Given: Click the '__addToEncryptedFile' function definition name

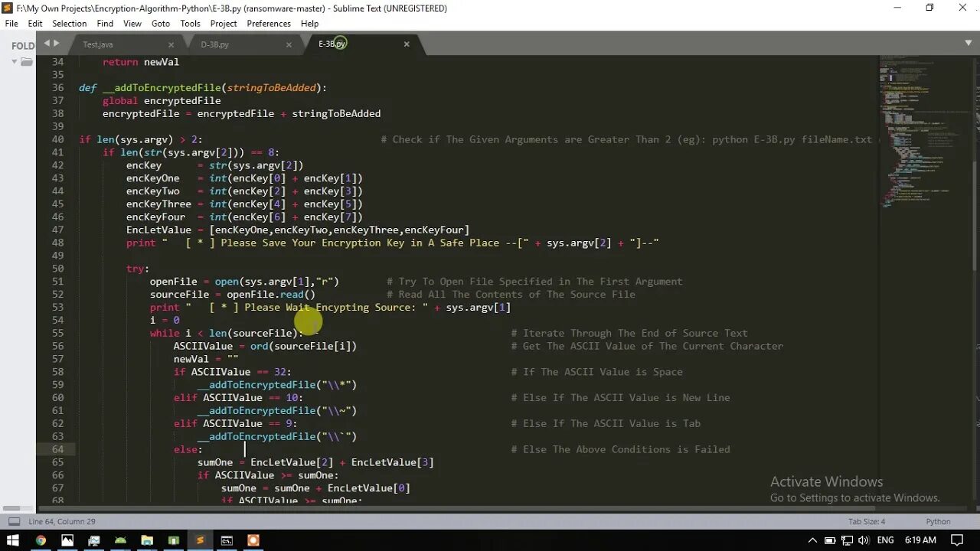Looking at the screenshot, I should 162,88.
